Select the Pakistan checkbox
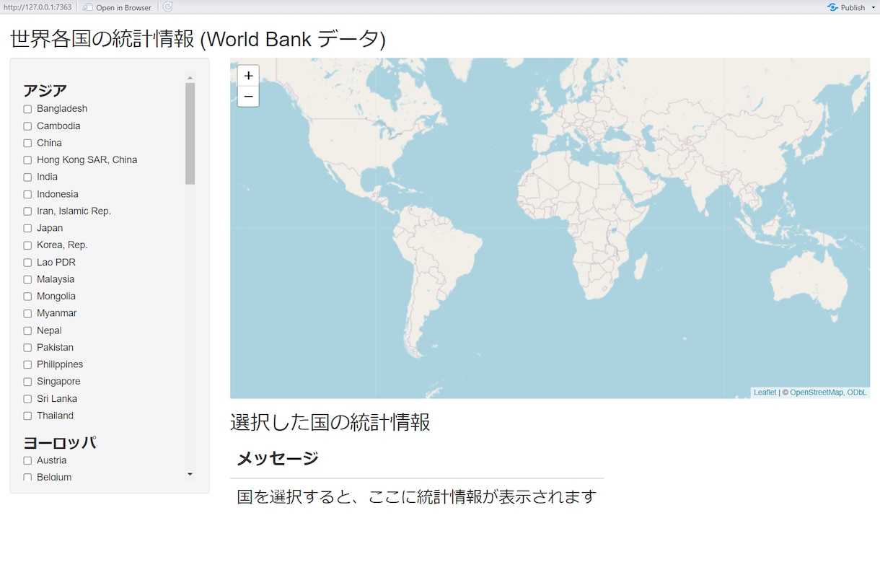Viewport: 880px width, 588px height. [27, 348]
